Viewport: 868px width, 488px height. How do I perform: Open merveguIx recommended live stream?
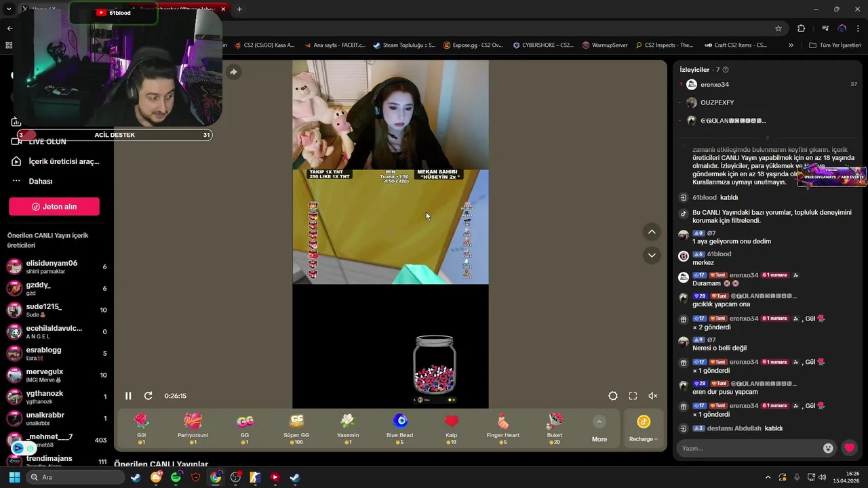coord(56,375)
